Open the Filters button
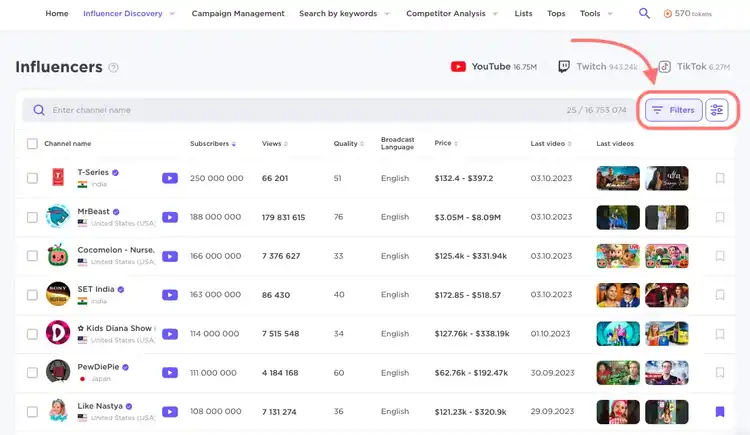Image resolution: width=750 pixels, height=435 pixels. point(673,110)
